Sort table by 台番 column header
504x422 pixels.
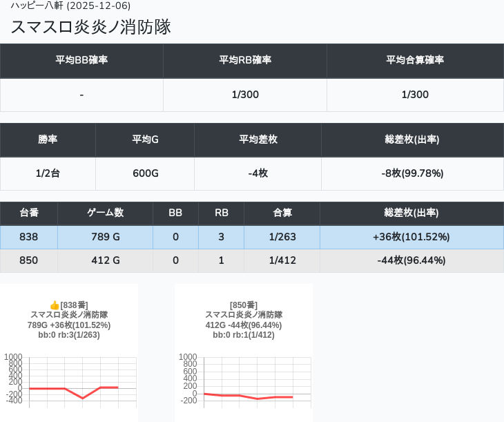point(29,213)
